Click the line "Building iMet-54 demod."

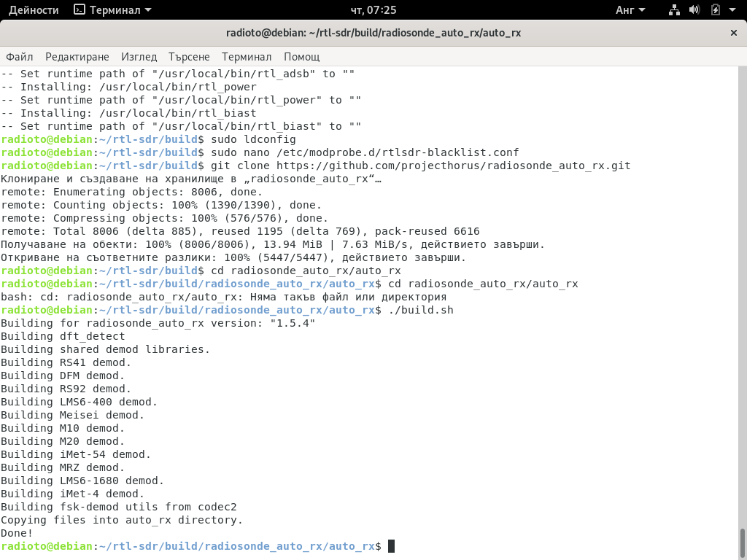coord(76,454)
